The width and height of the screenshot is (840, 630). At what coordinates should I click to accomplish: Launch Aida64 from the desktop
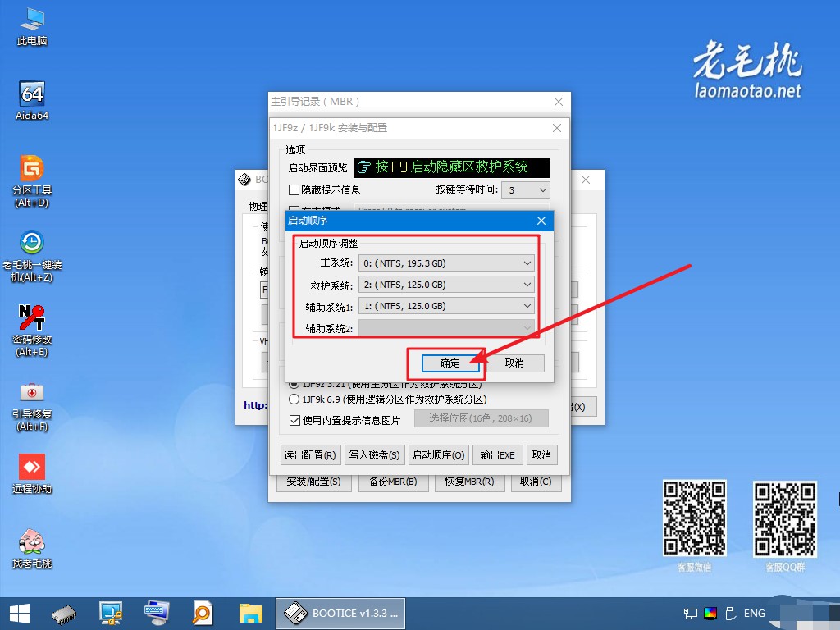32,101
